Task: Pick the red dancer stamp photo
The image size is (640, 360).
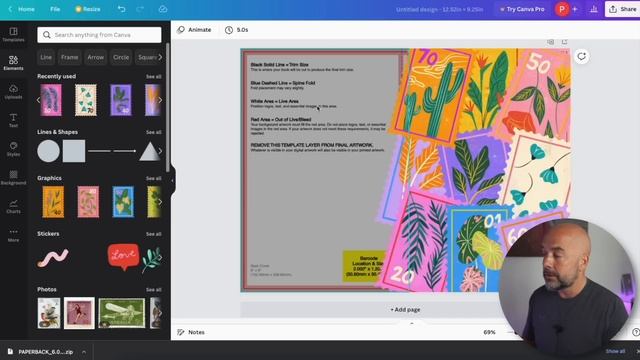Action: coord(79,313)
